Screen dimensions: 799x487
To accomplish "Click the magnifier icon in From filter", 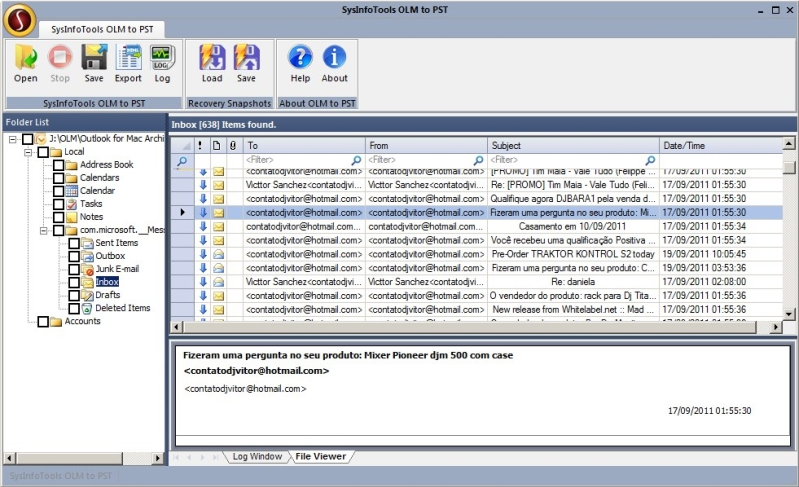I will pyautogui.click(x=478, y=160).
